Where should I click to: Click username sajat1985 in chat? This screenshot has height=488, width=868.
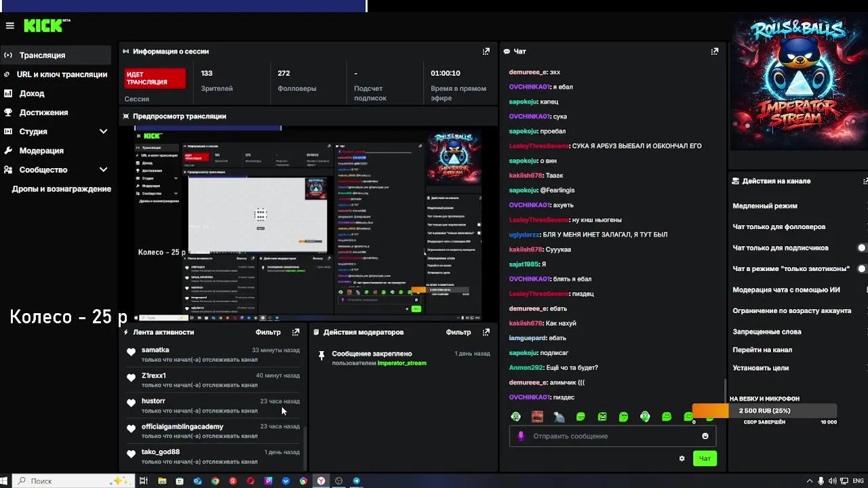coord(524,264)
